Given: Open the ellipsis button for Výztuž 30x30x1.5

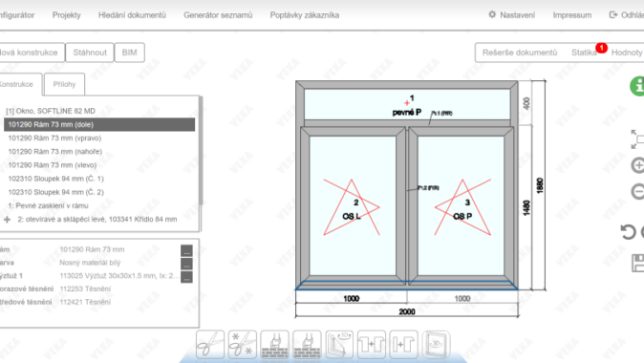Looking at the screenshot, I should tap(186, 277).
